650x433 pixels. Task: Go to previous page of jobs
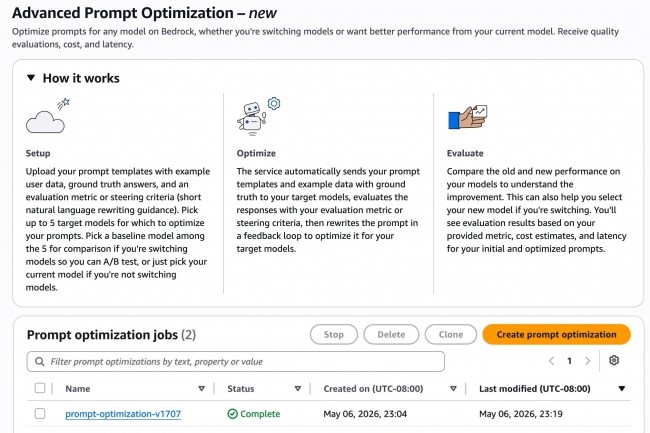[x=551, y=361]
